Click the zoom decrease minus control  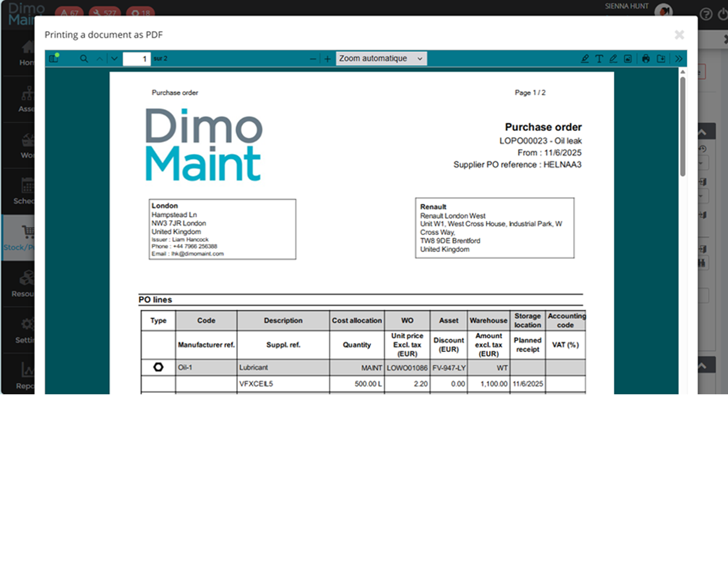313,59
